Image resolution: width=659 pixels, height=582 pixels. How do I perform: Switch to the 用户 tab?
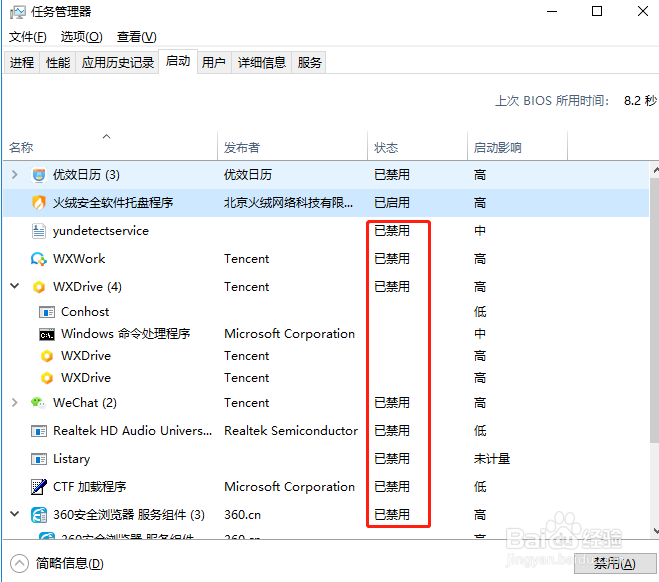coord(214,63)
